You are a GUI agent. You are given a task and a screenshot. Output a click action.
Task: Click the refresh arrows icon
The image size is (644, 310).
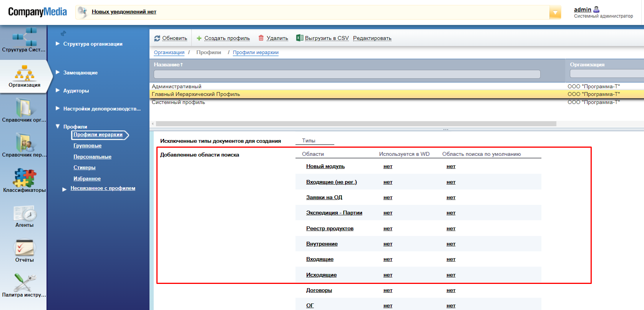click(157, 38)
